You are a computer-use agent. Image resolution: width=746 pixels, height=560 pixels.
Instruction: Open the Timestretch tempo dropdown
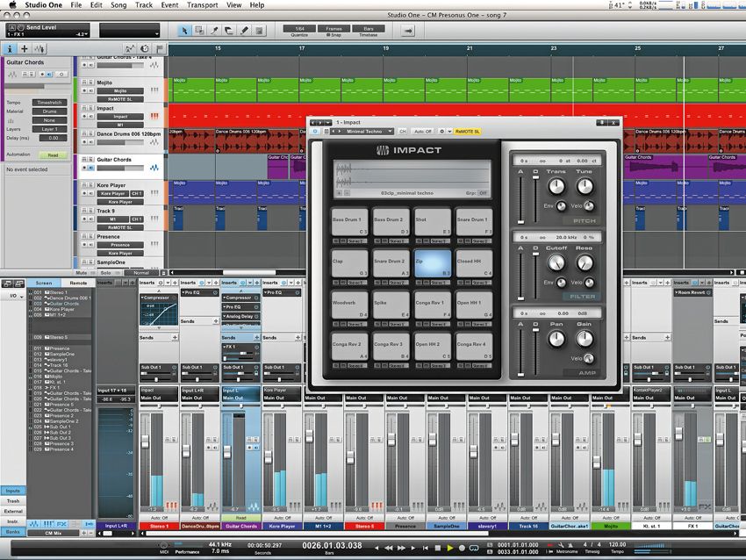[x=49, y=103]
